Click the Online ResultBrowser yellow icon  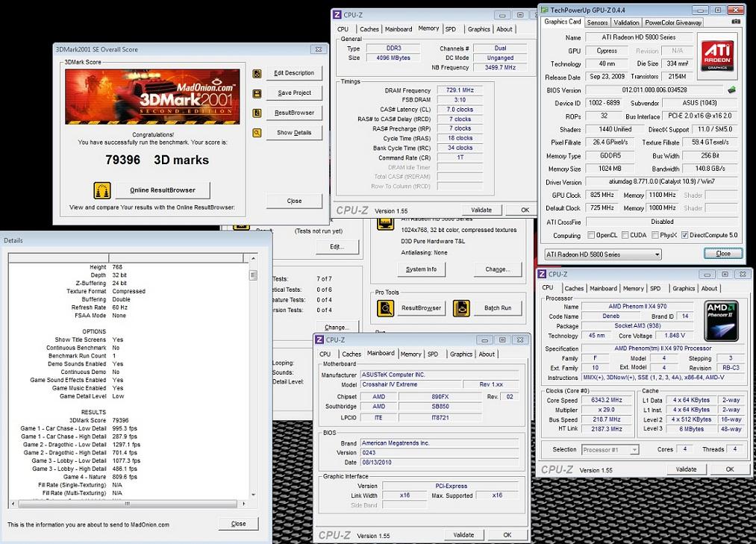click(102, 190)
